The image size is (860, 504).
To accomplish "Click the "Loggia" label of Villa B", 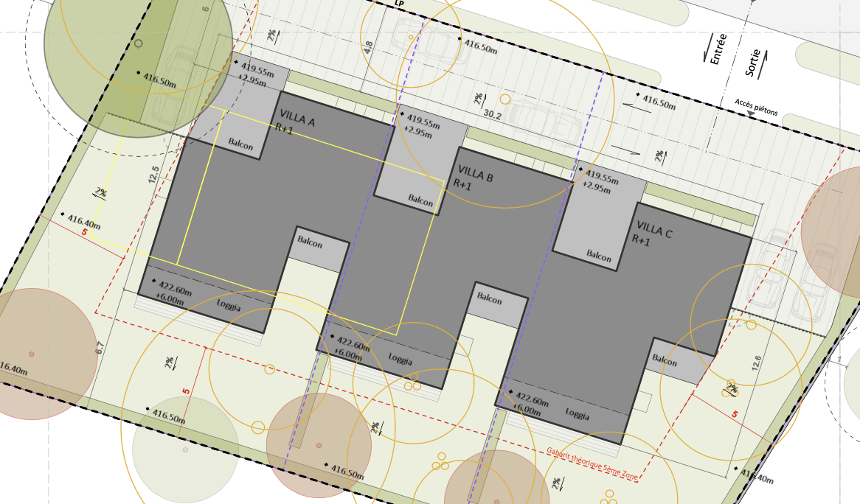I will tap(400, 359).
